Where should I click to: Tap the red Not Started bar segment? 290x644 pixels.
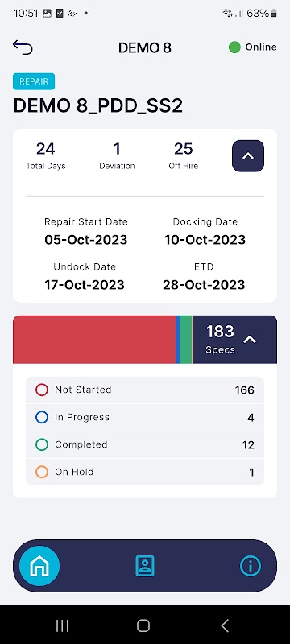pyautogui.click(x=94, y=340)
